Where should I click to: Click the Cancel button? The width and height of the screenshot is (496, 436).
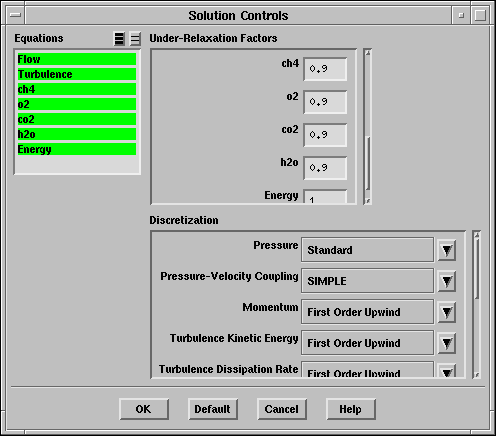point(282,409)
